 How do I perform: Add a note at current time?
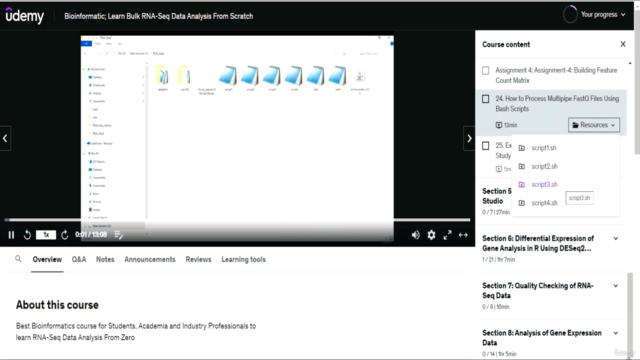(x=119, y=235)
